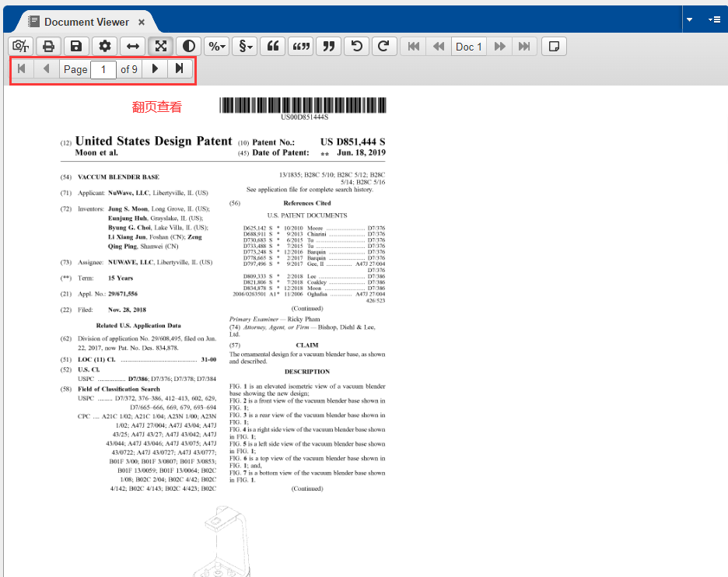Open the section symbol dropdown
The image size is (728, 577).
[x=245, y=47]
